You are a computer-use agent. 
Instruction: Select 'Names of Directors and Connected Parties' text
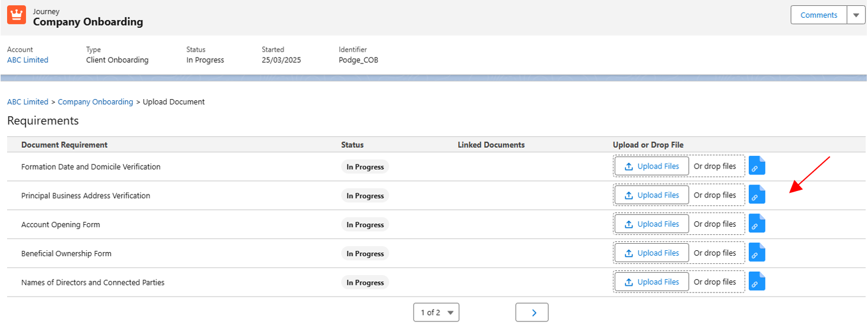point(93,283)
